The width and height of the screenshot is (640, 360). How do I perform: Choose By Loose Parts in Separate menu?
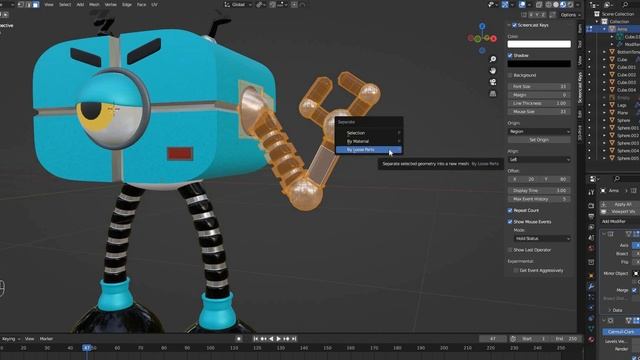[369, 150]
